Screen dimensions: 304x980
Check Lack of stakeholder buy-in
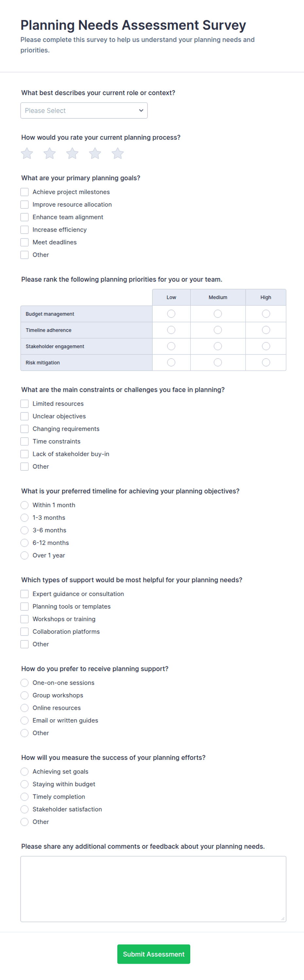pyautogui.click(x=25, y=454)
